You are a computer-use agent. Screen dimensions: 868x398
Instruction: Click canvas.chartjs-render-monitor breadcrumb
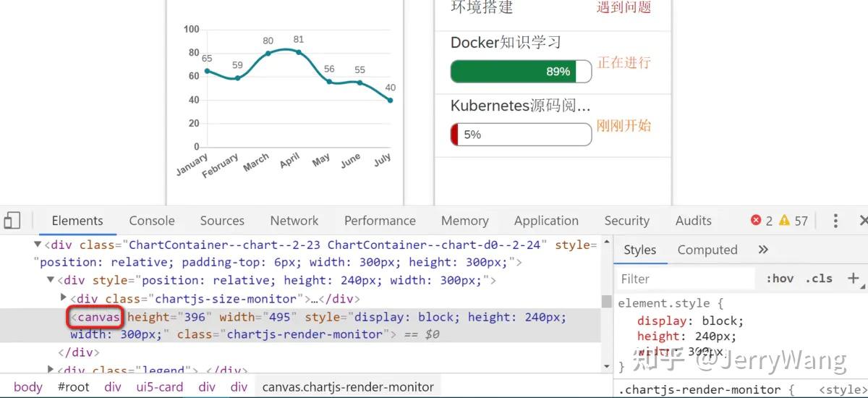point(348,387)
